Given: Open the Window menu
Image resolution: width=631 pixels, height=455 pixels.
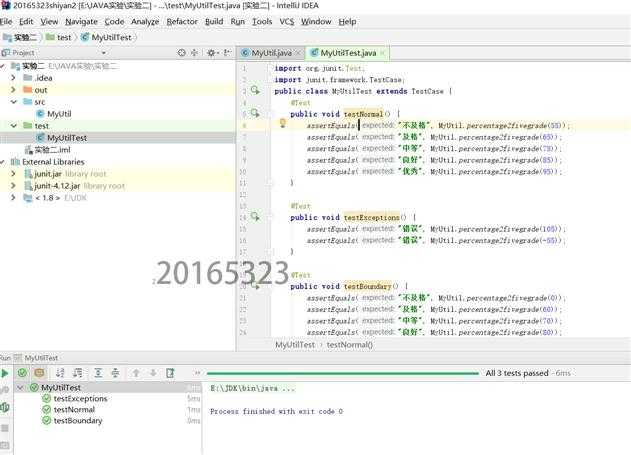Looking at the screenshot, I should (316, 21).
